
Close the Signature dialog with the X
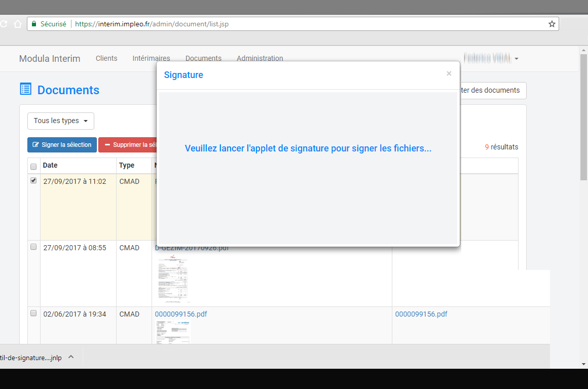click(449, 74)
